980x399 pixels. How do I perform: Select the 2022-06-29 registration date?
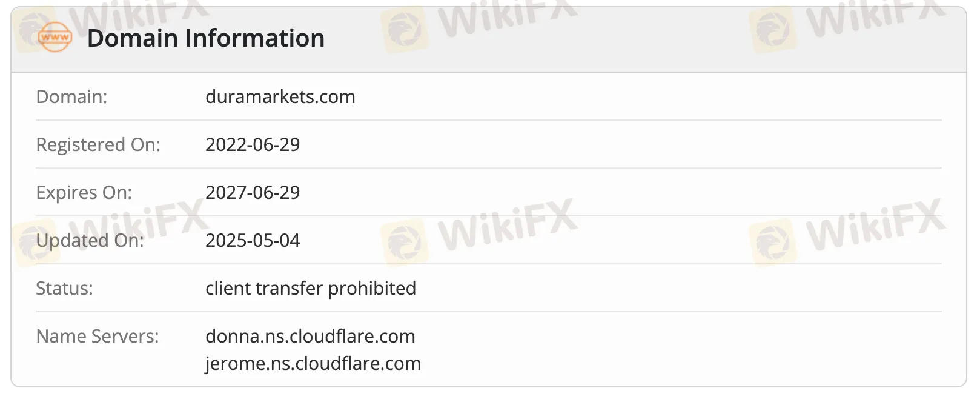[x=253, y=144]
